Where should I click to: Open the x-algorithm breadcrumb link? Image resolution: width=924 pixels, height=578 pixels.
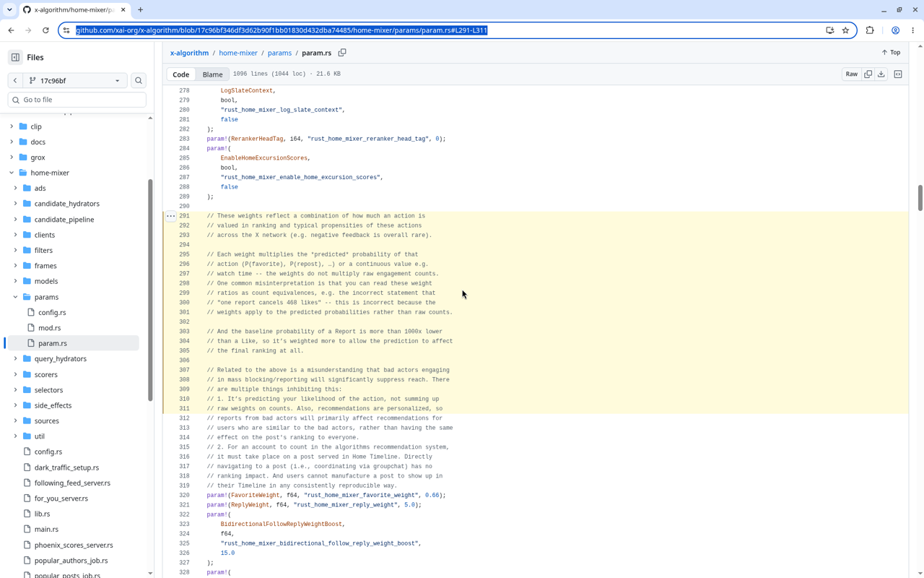pyautogui.click(x=189, y=53)
